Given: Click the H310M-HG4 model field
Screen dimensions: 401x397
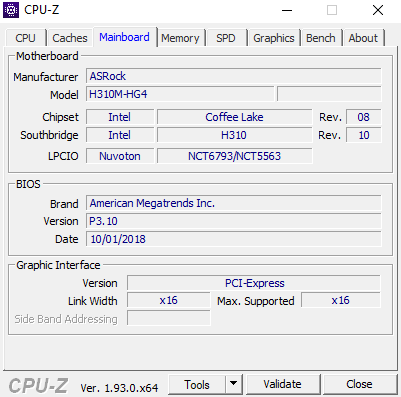Looking at the screenshot, I should tap(180, 94).
